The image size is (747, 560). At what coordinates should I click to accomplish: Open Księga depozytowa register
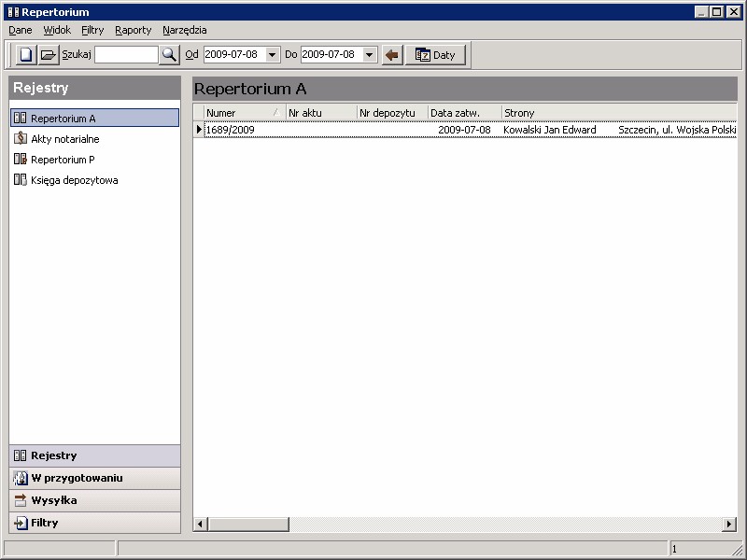[x=74, y=180]
